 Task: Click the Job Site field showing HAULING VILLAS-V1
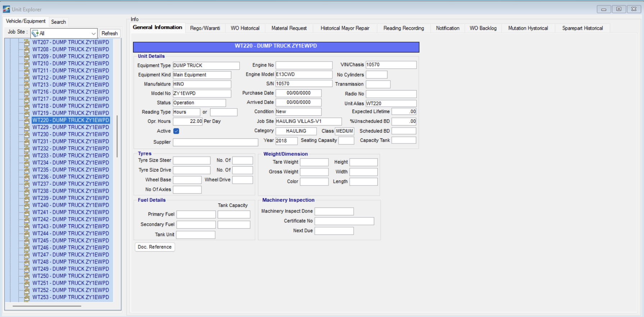pos(309,121)
